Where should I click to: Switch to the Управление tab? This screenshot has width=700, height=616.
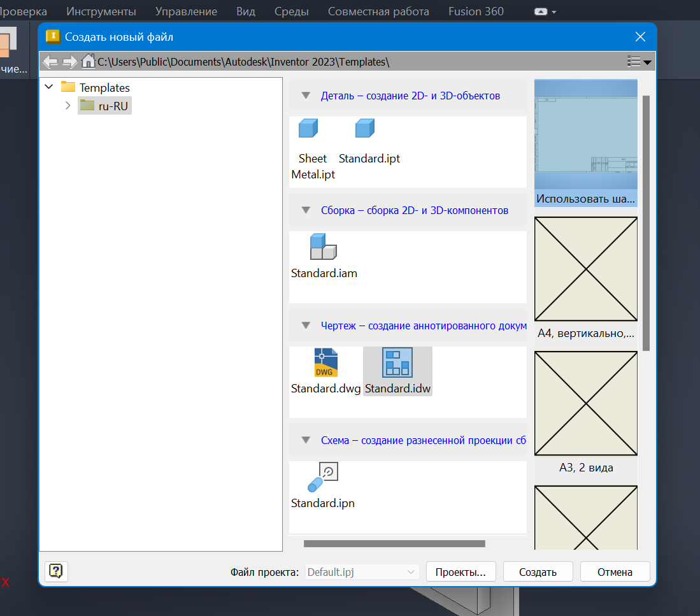pos(186,11)
